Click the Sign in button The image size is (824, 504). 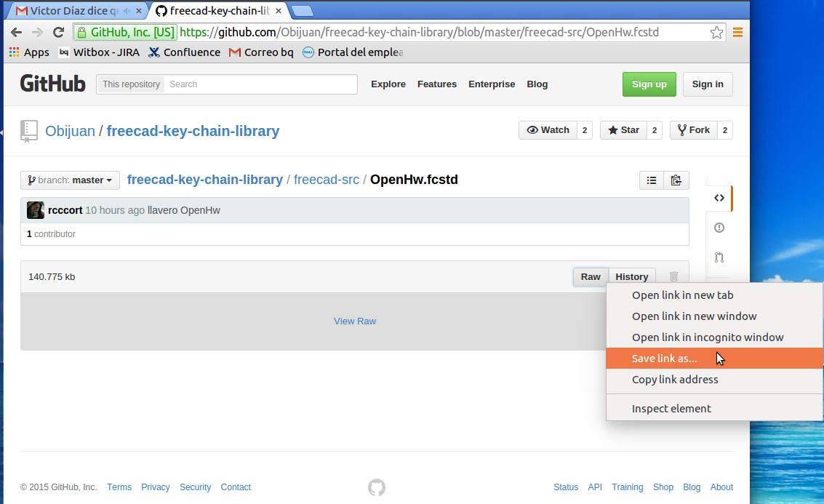coord(708,84)
